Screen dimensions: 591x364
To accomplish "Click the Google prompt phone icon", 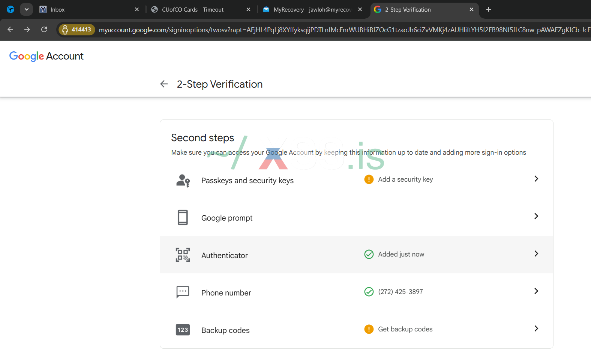I will 183,218.
